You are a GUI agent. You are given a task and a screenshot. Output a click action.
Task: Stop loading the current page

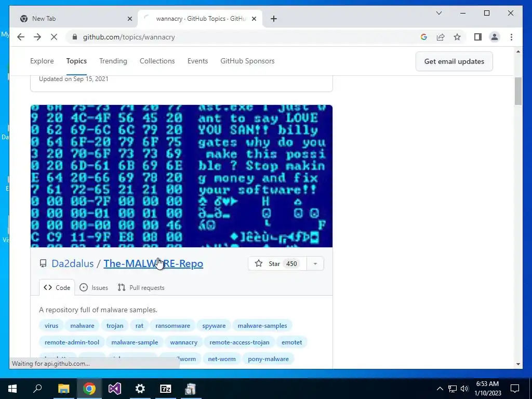tap(54, 37)
